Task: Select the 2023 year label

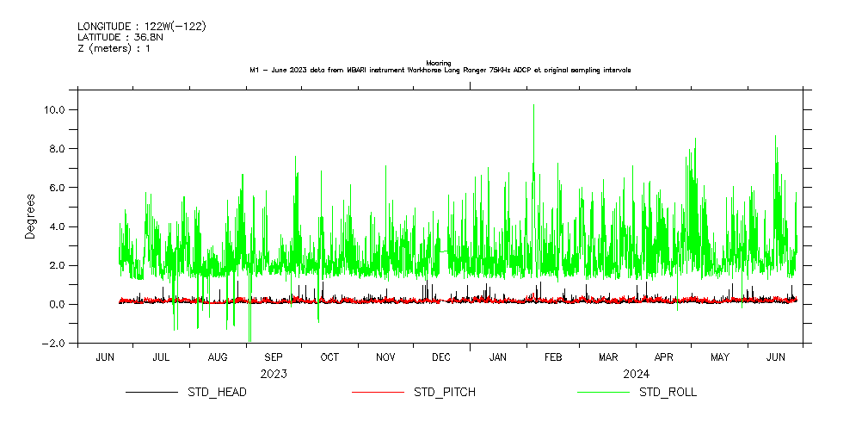Action: [274, 375]
